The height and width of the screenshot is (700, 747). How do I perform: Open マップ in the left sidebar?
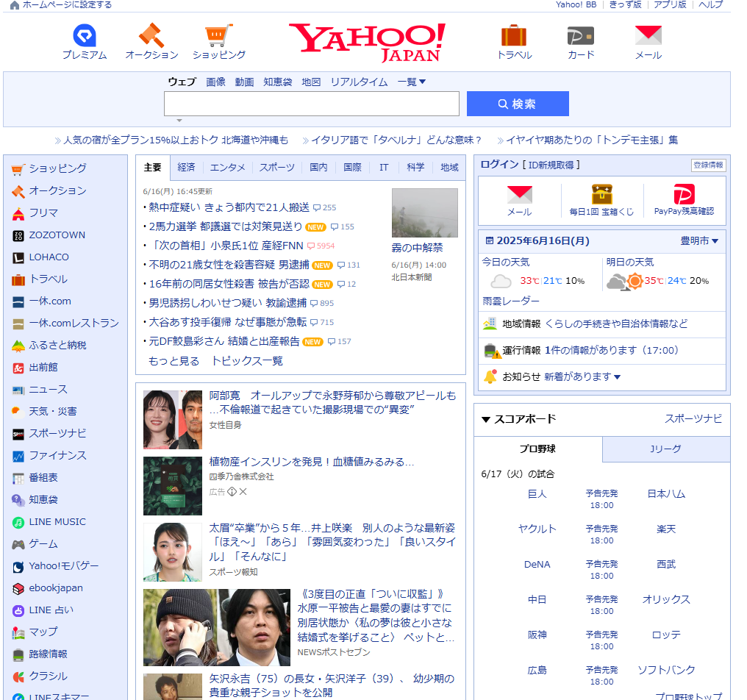[43, 632]
